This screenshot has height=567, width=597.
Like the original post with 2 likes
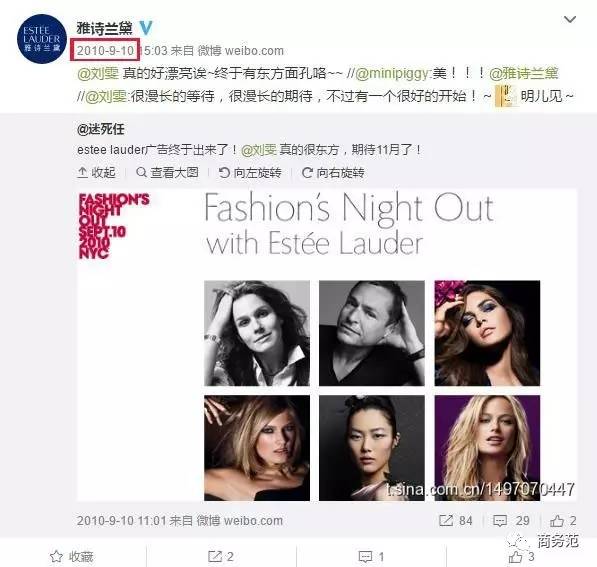563,521
